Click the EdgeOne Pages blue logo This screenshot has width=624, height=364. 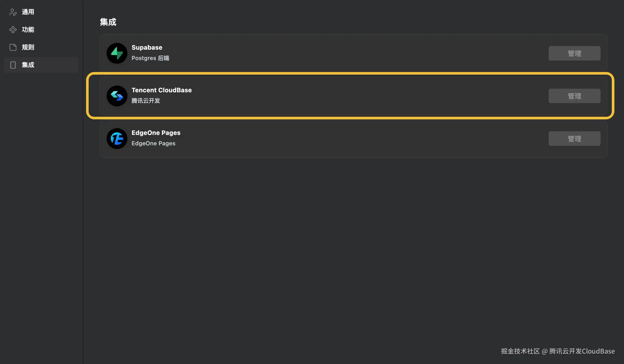(117, 139)
